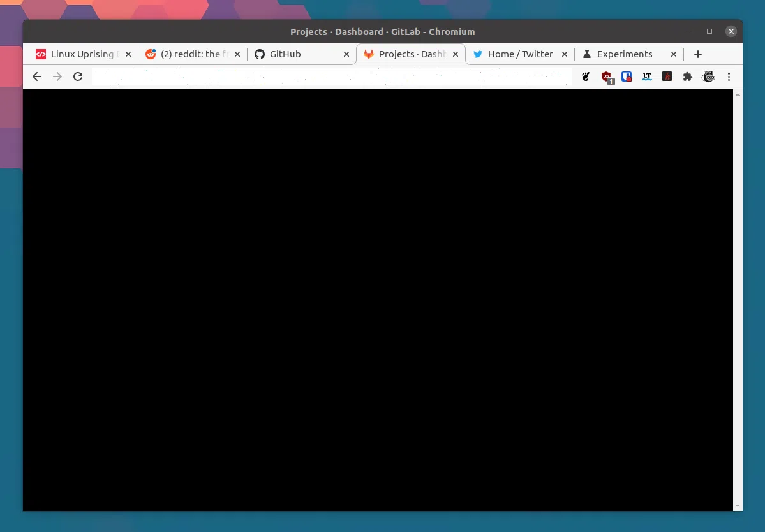Screen dimensions: 765x532
Task: Click the cat avatar profile icon
Action: [x=708, y=77]
